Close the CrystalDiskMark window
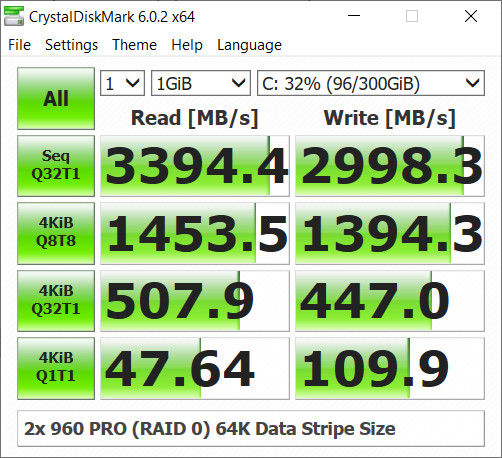Screen dimensions: 502x458 click(x=471, y=16)
